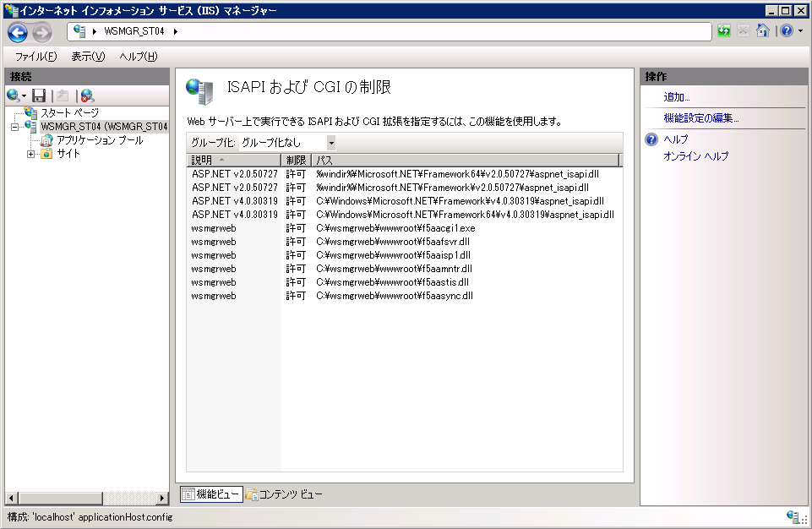Switch to the コンテンツ ビュー tab
Image resolution: width=812 pixels, height=529 pixels.
point(284,494)
